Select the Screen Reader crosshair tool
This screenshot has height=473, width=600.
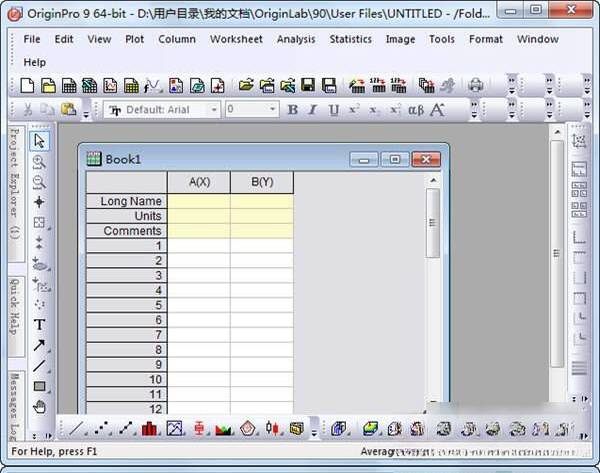[x=39, y=202]
